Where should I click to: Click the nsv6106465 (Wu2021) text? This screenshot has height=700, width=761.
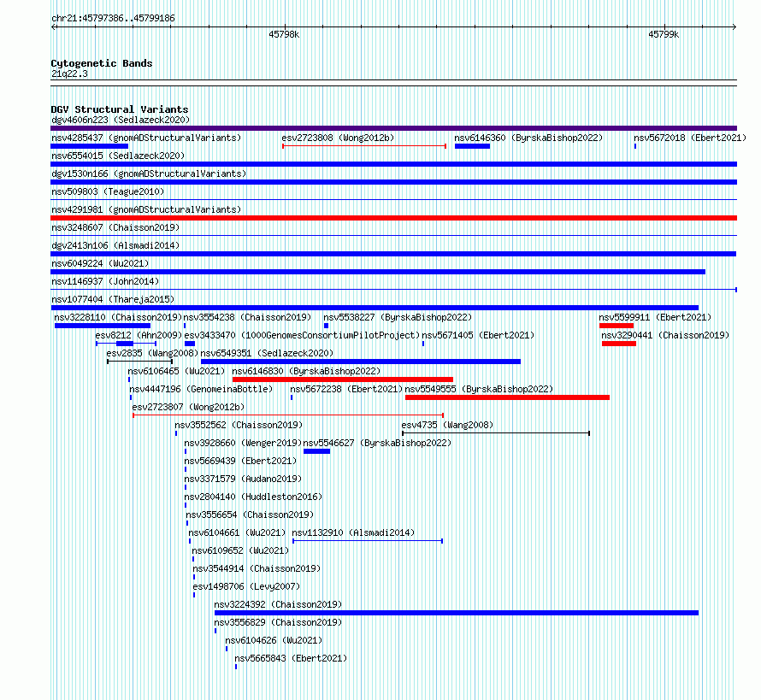point(176,371)
